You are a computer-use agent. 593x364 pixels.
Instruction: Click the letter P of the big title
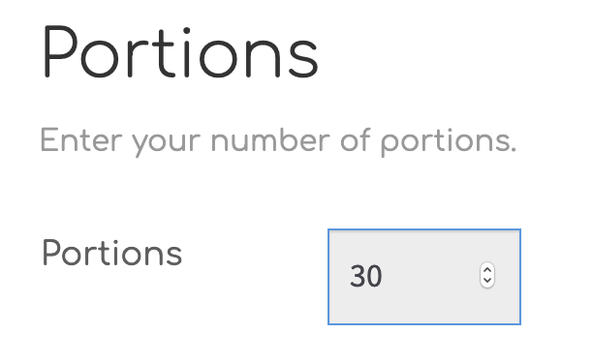coord(60,51)
